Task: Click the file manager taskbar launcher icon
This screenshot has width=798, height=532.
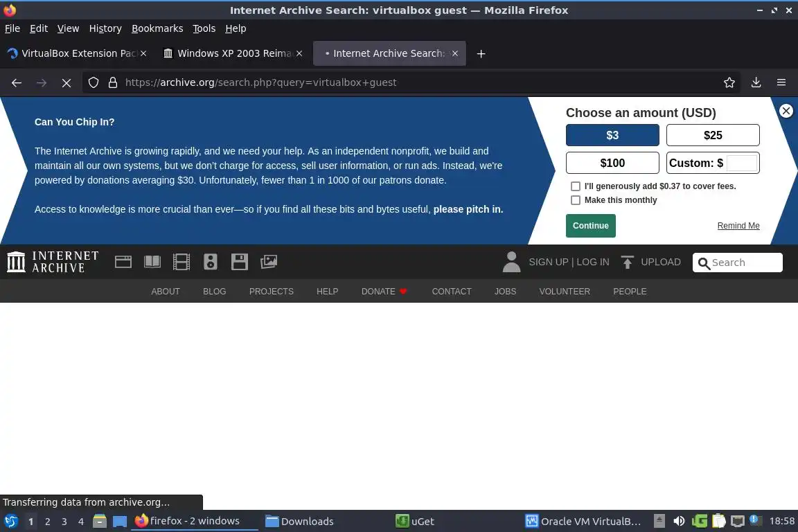Action: pos(100,522)
